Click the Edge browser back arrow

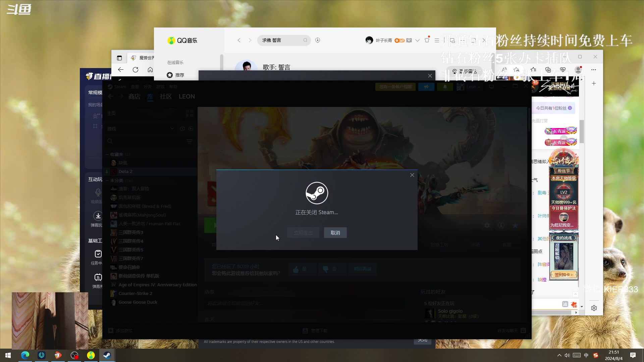pos(121,70)
